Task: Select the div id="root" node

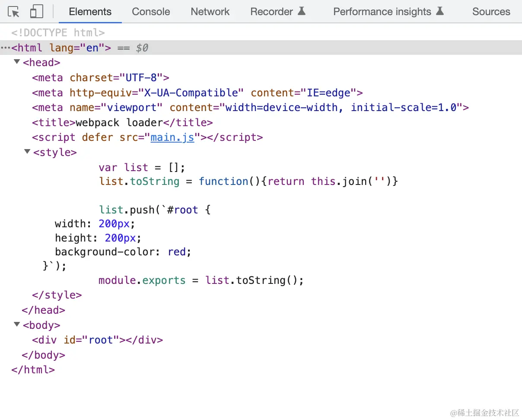Action: [x=98, y=340]
